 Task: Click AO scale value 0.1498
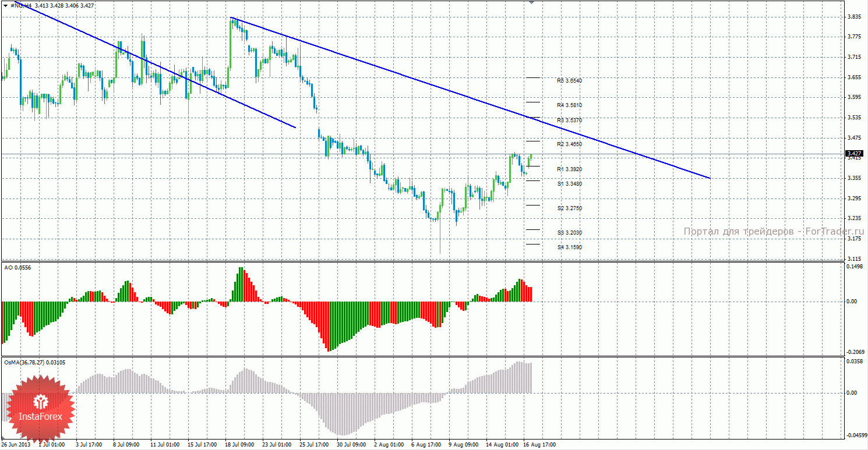[x=855, y=267]
